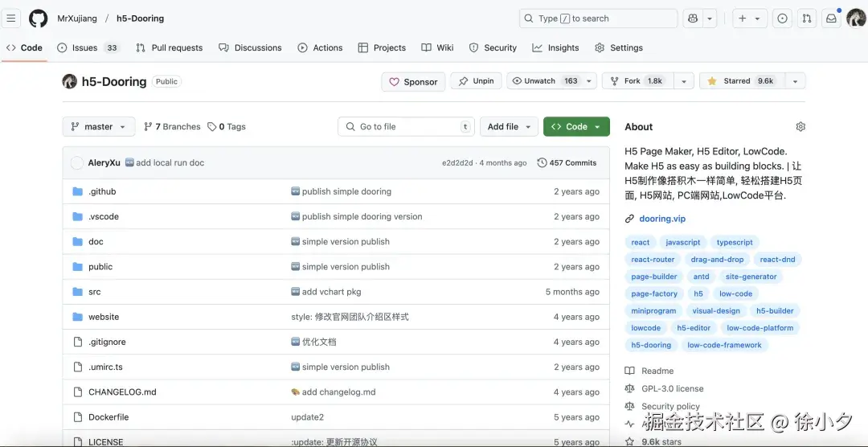Open the create new plus menu
Image resolution: width=868 pixels, height=447 pixels.
pos(750,18)
